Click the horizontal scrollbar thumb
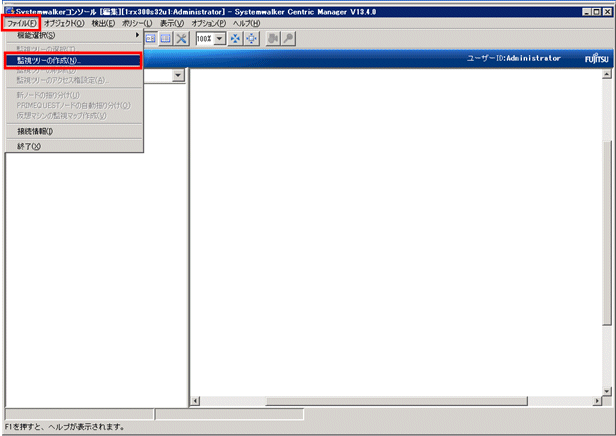Image resolution: width=616 pixels, height=436 pixels. click(x=396, y=401)
